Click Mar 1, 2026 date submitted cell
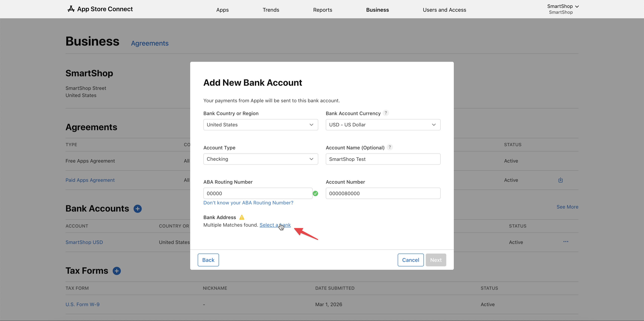Screen dimensions: 644x321 click(329, 304)
